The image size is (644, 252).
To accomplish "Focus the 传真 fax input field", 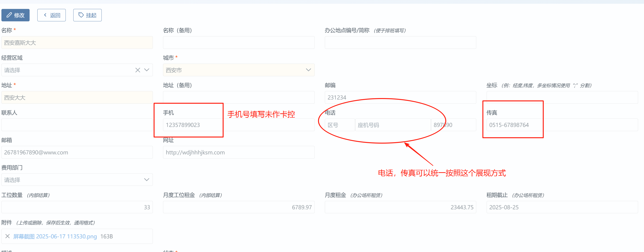I will click(562, 125).
